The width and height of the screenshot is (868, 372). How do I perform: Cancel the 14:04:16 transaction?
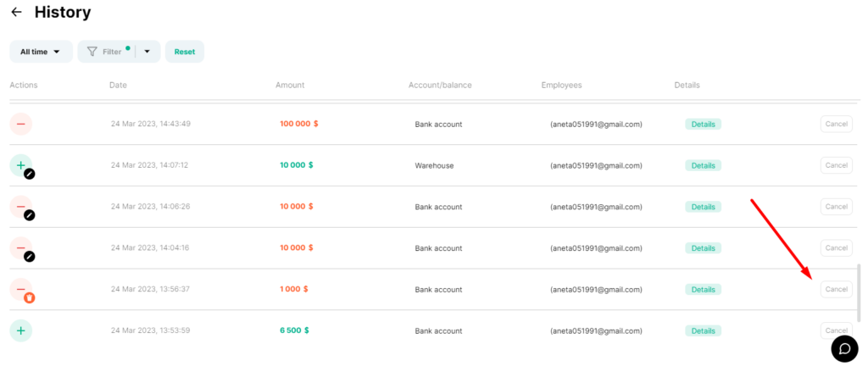837,248
